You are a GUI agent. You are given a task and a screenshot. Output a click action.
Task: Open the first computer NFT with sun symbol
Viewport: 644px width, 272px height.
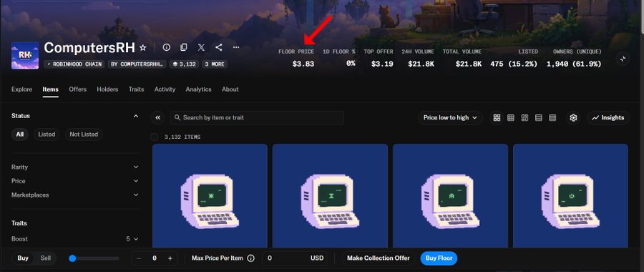pos(210,195)
